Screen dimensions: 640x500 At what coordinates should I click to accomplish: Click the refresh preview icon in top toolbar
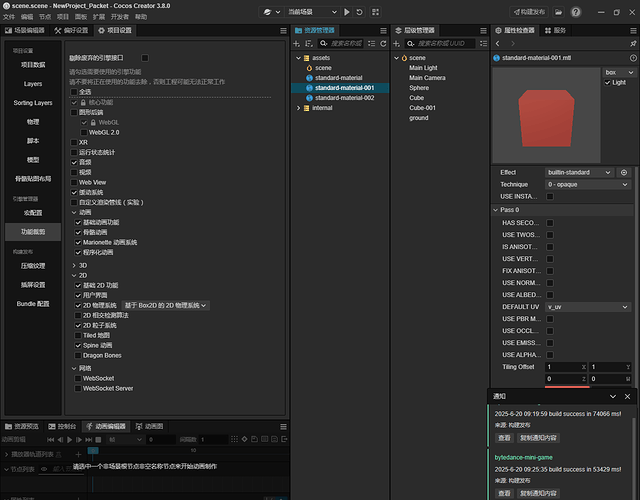tap(359, 12)
